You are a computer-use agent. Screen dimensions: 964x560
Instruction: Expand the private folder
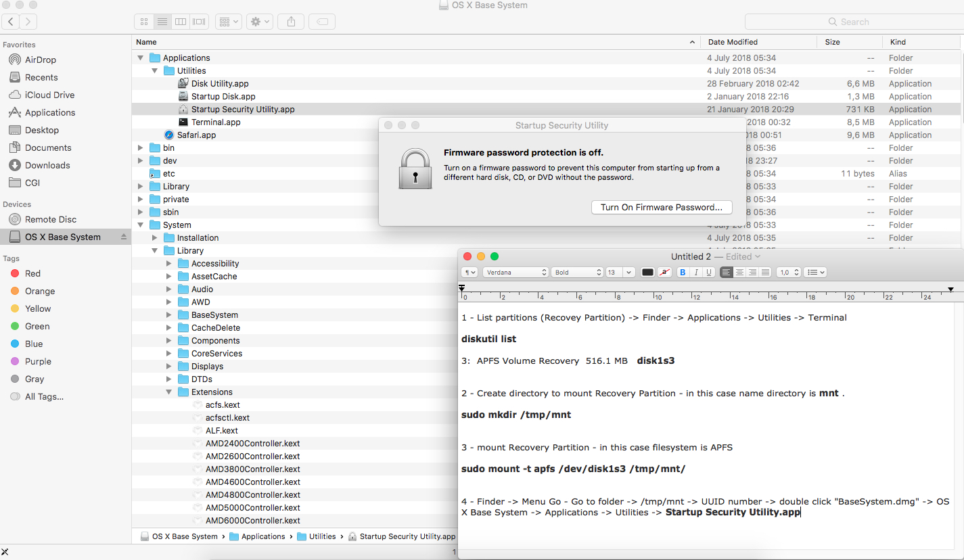(x=140, y=200)
